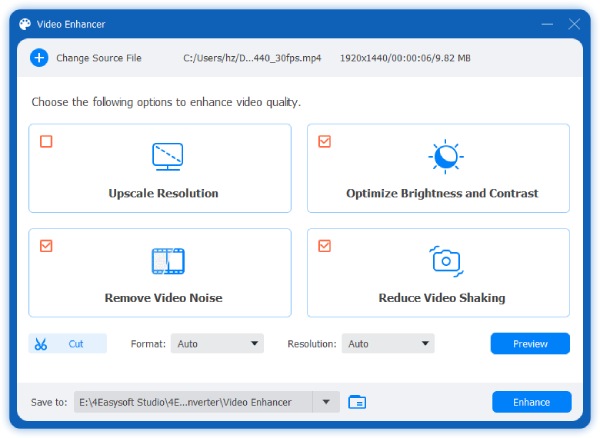
Task: Click the Remove Video Noise film icon
Action: [167, 261]
